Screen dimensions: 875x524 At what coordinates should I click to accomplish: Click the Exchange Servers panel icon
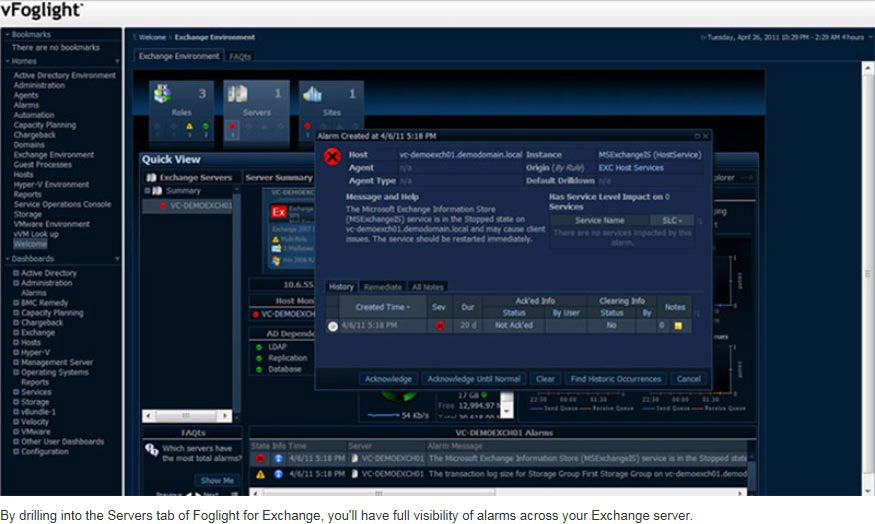click(151, 177)
